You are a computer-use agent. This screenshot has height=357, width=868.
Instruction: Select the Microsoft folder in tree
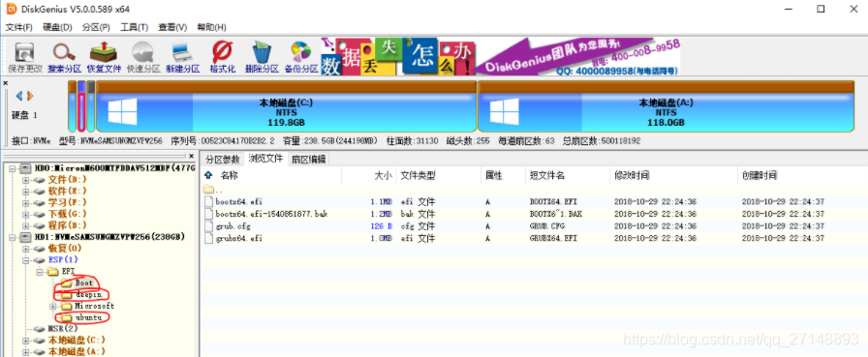94,306
